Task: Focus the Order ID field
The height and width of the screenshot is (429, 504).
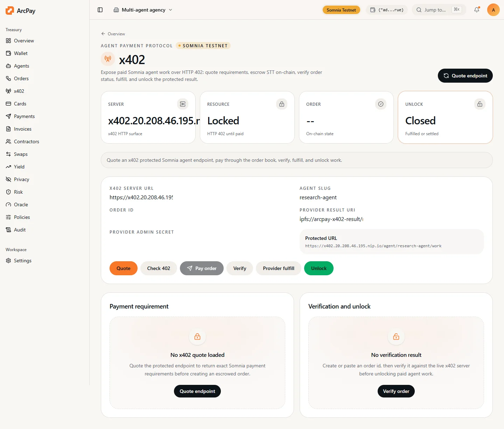Action: [141, 219]
